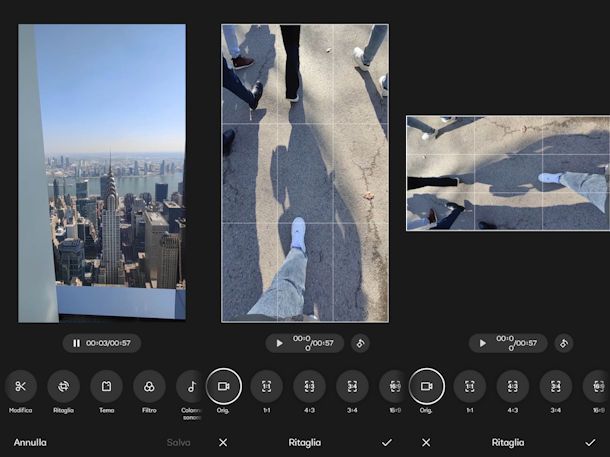Tap inside the portrait crop grid
This screenshot has height=457, width=610.
point(305,173)
